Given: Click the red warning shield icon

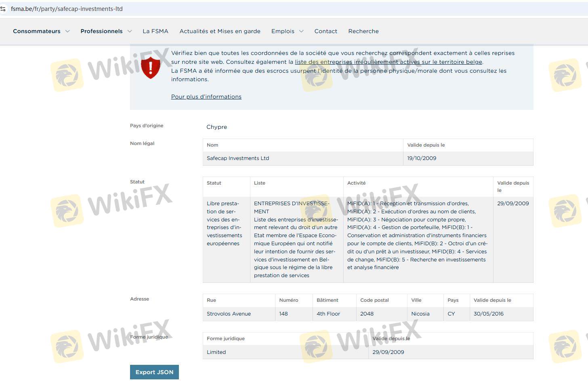Looking at the screenshot, I should [151, 67].
